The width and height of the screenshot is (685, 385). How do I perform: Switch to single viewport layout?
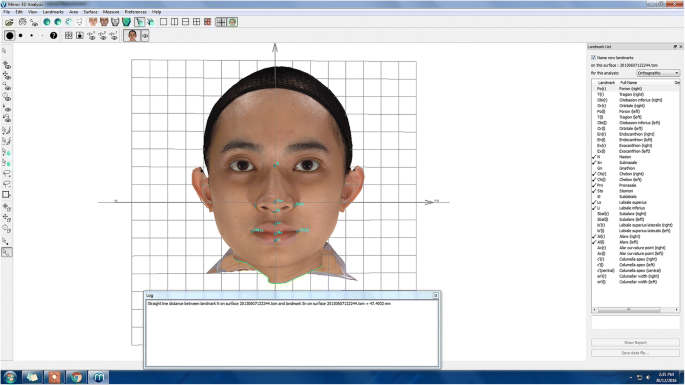click(x=163, y=22)
